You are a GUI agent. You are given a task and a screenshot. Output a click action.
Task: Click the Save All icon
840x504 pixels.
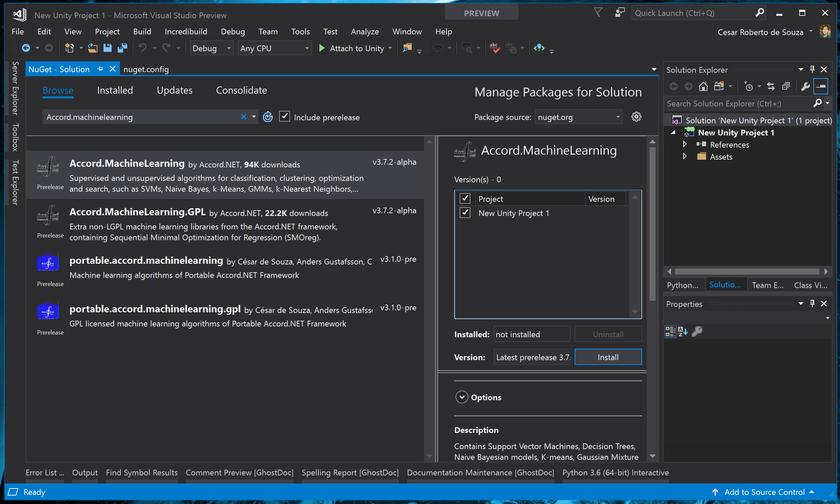point(122,48)
